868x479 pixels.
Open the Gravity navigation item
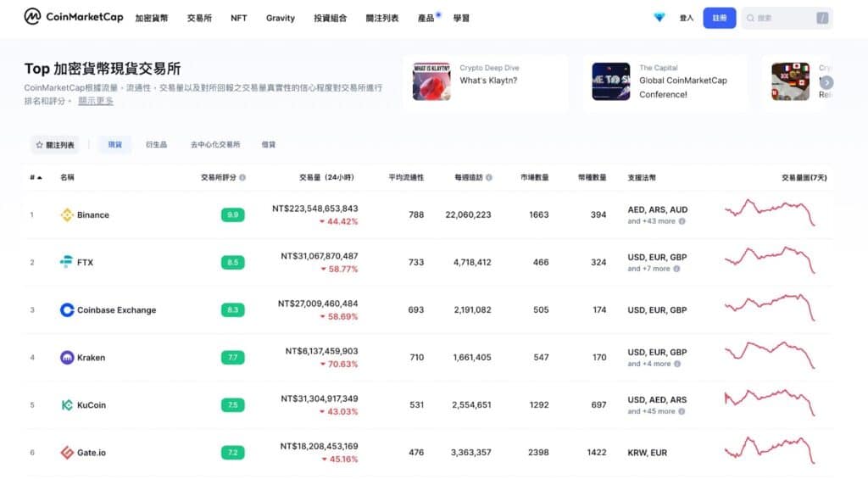point(280,19)
